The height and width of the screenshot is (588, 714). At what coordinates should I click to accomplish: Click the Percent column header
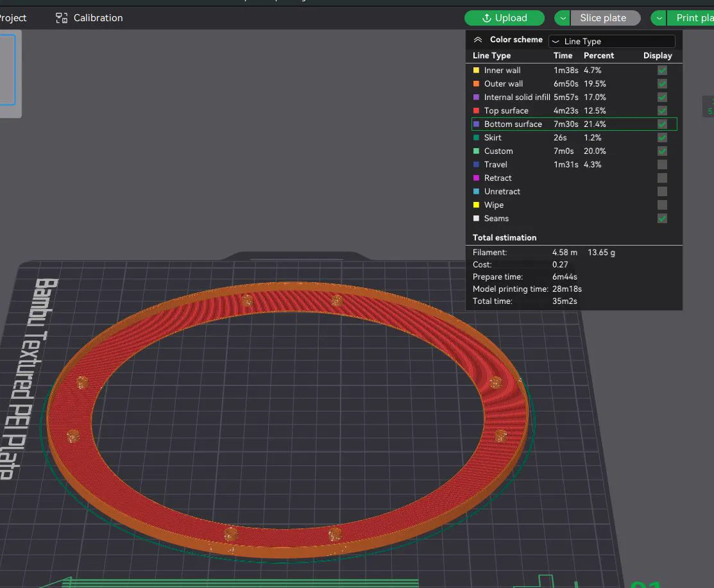[599, 56]
